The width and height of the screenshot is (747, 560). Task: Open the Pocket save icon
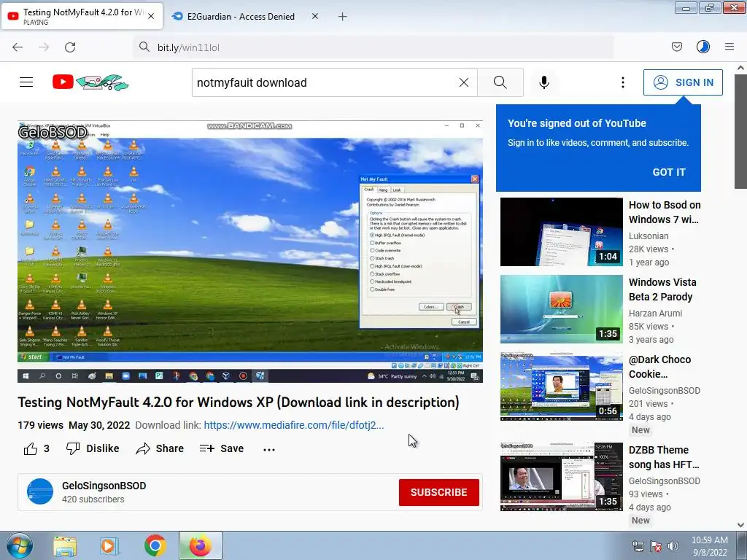click(x=677, y=47)
